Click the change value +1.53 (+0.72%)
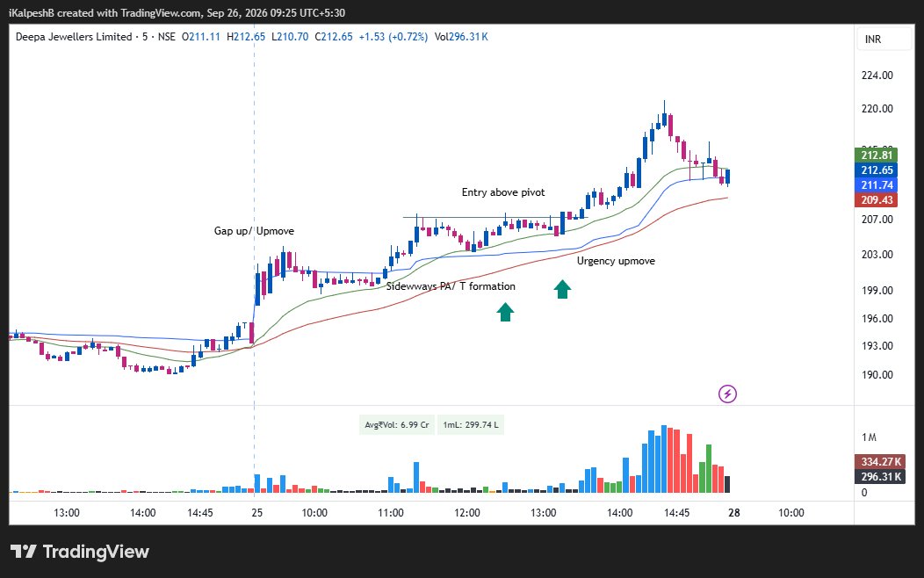 (393, 37)
